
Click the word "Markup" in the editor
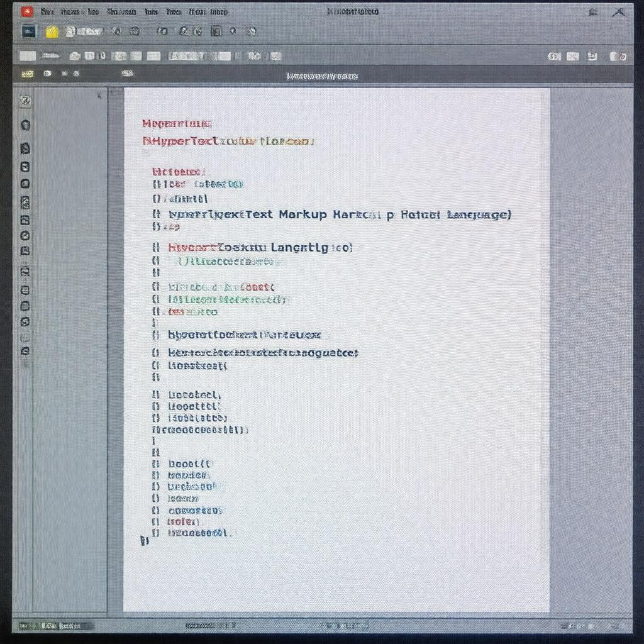click(303, 214)
